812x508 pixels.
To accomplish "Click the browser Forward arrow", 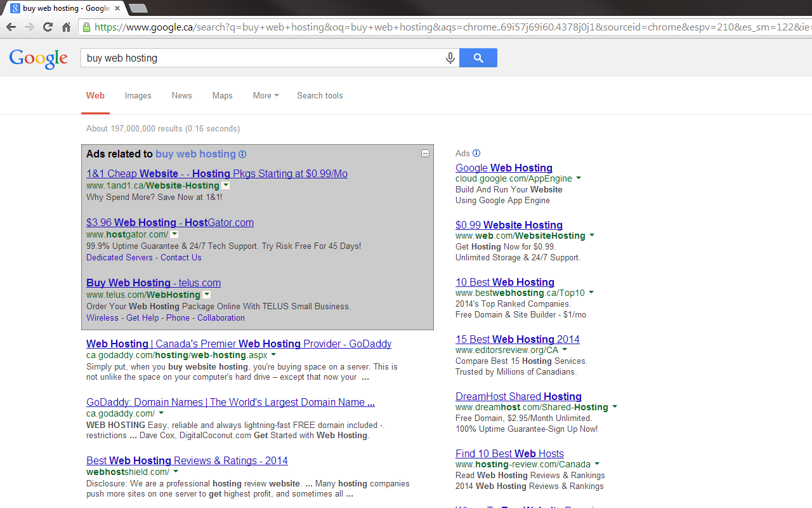I will click(x=29, y=27).
